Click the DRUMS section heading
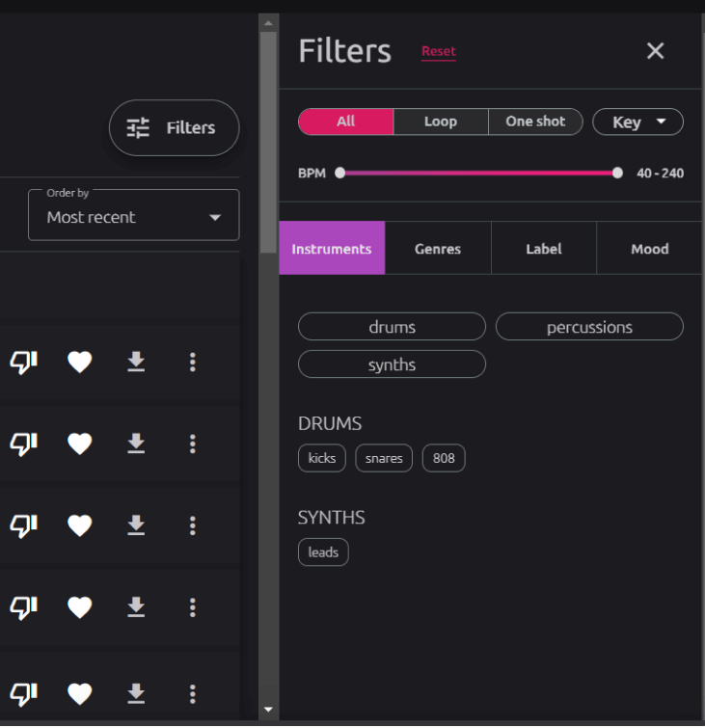This screenshot has width=705, height=728. coord(330,423)
